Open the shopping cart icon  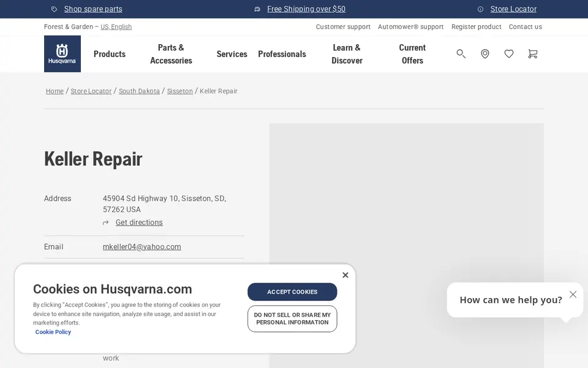pos(532,54)
